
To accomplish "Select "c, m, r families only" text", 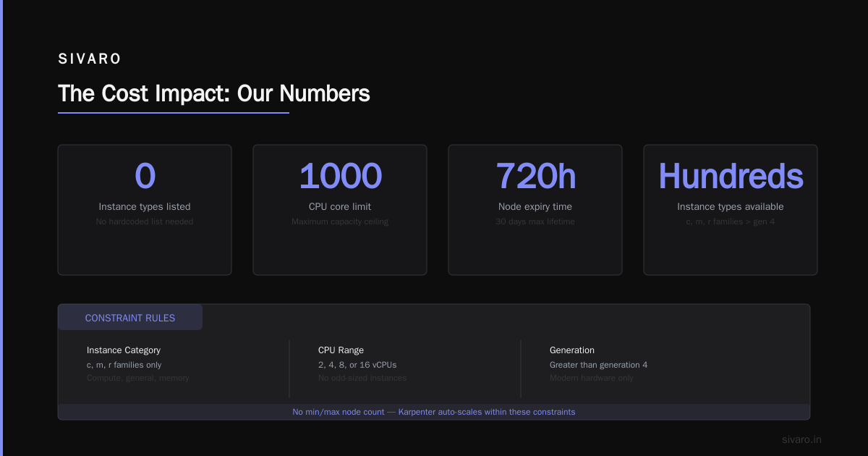I will pos(124,365).
